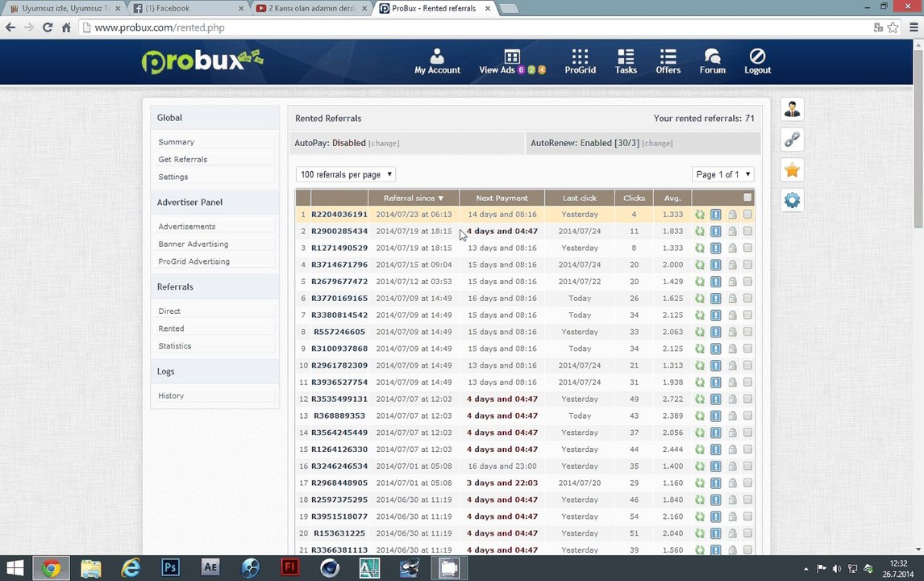Click lock icon for R1271490529
Screen dimensions: 924x581
tap(732, 248)
